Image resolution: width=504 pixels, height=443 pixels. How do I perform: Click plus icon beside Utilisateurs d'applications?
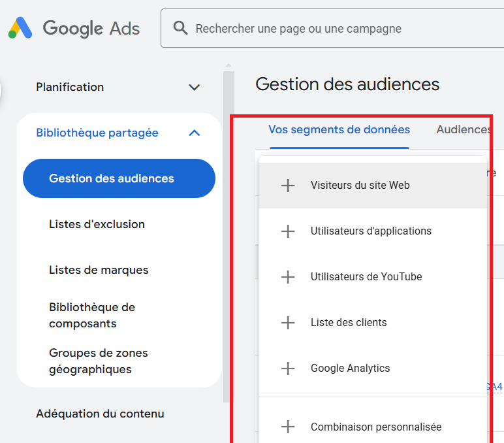tap(288, 231)
